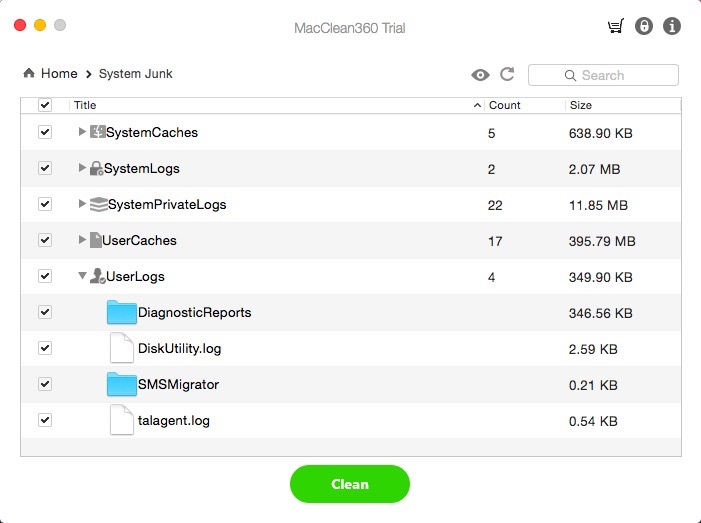Click the DiagnosticReports folder icon
This screenshot has width=701, height=523.
pos(122,312)
